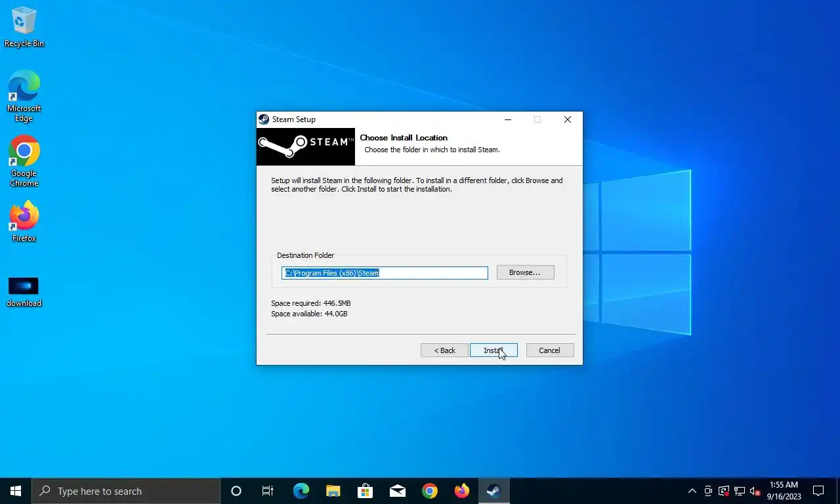Click the muted volume tray icon
Image resolution: width=840 pixels, height=504 pixels.
[755, 491]
